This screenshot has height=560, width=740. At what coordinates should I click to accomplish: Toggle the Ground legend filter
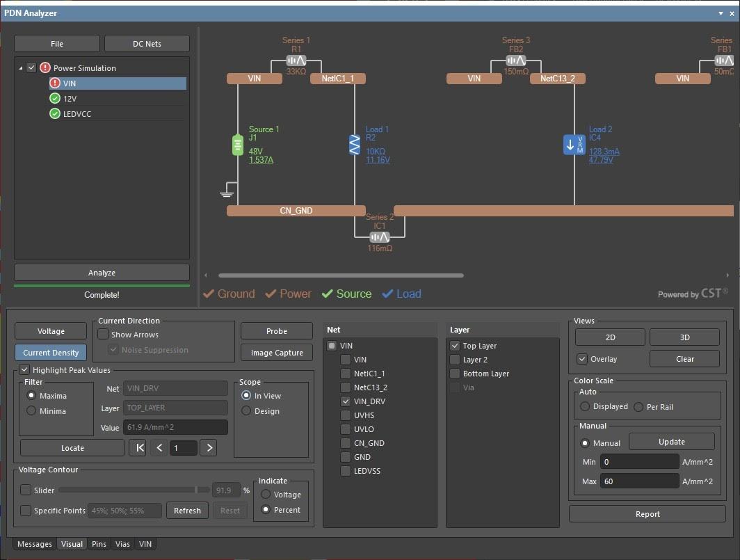click(229, 294)
